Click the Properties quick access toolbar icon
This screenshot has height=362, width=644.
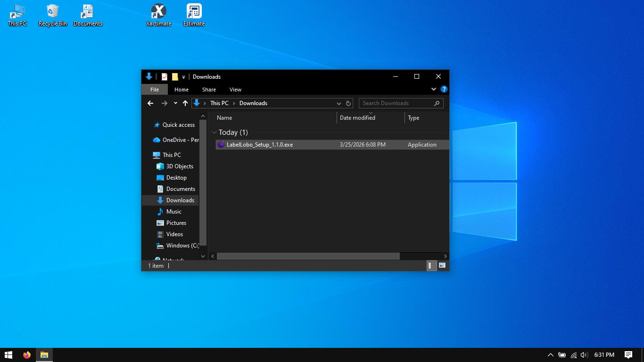pyautogui.click(x=165, y=77)
